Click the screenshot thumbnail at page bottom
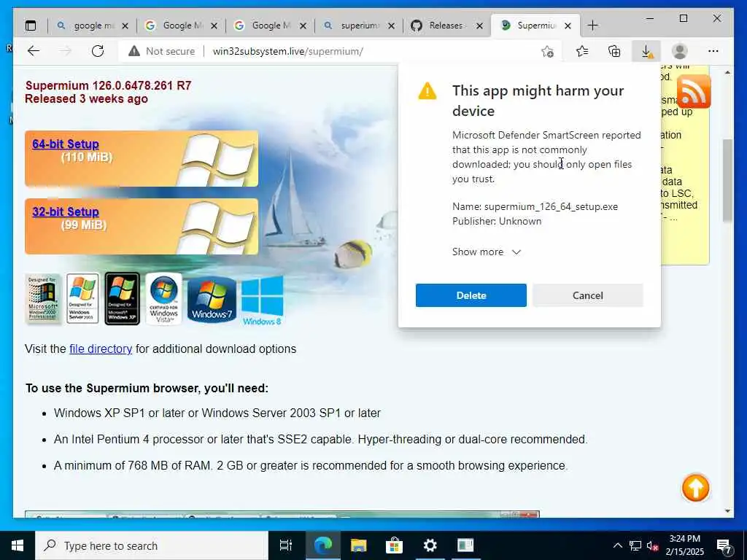Image resolution: width=747 pixels, height=560 pixels. [282, 514]
